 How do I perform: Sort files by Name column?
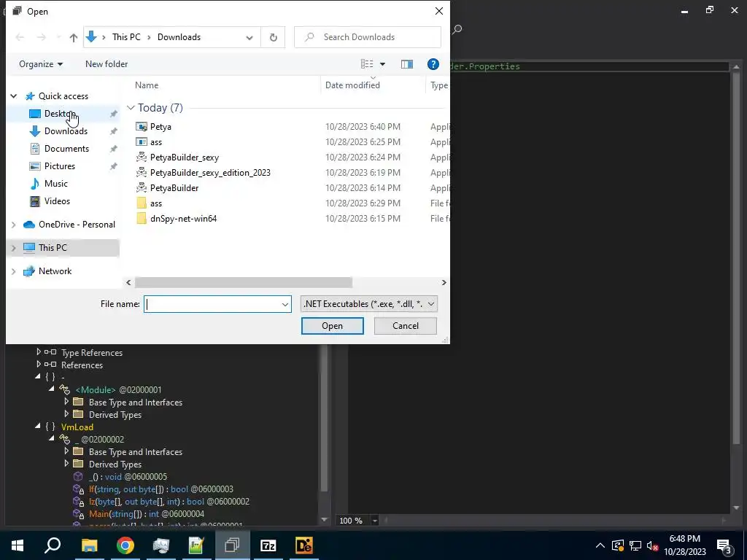(x=146, y=85)
